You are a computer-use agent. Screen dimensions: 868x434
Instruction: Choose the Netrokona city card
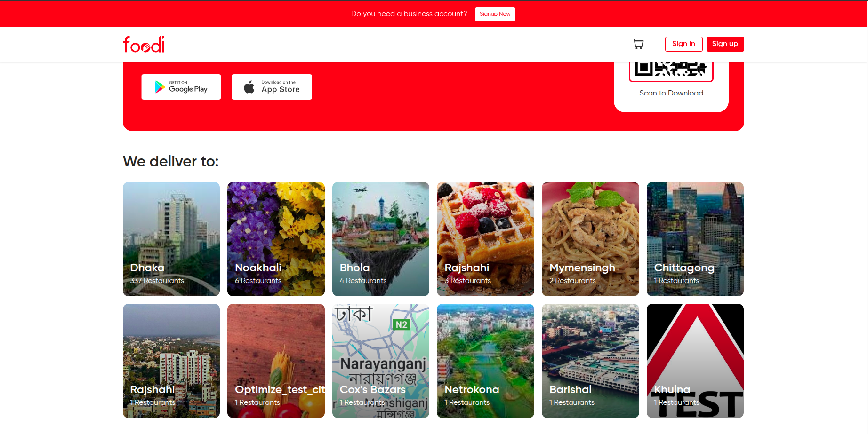485,361
